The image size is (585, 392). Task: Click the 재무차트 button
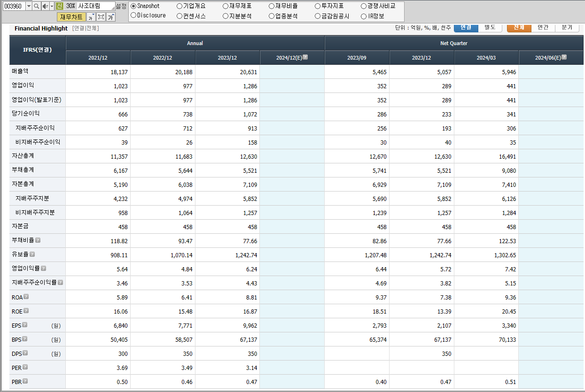[x=71, y=17]
